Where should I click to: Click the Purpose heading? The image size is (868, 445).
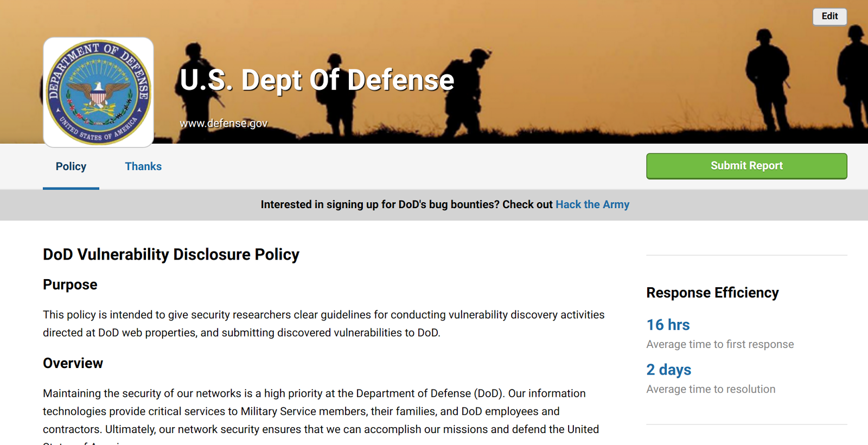pos(70,285)
